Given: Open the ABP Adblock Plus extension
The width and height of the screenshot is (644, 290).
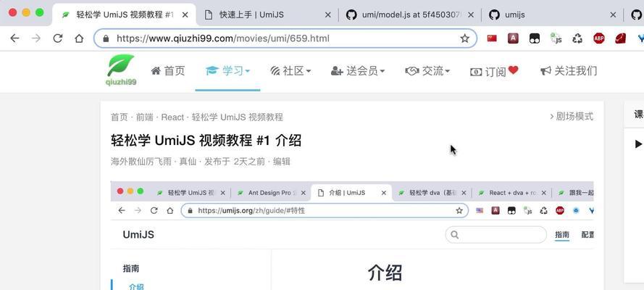Looking at the screenshot, I should (x=599, y=38).
